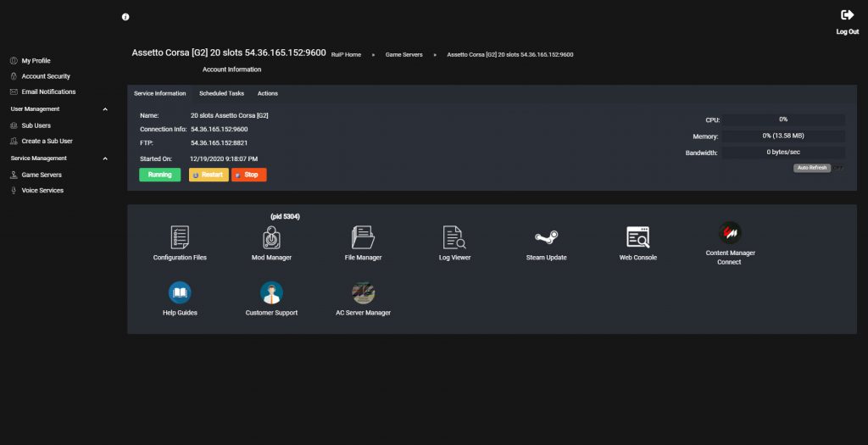Click the Sub Users sidebar label
868x445 pixels.
point(36,125)
